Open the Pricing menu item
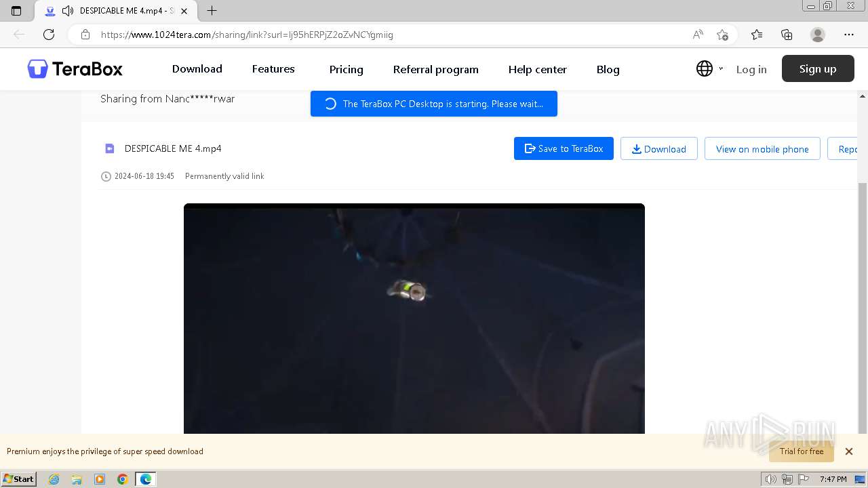This screenshot has width=868, height=488. click(347, 70)
